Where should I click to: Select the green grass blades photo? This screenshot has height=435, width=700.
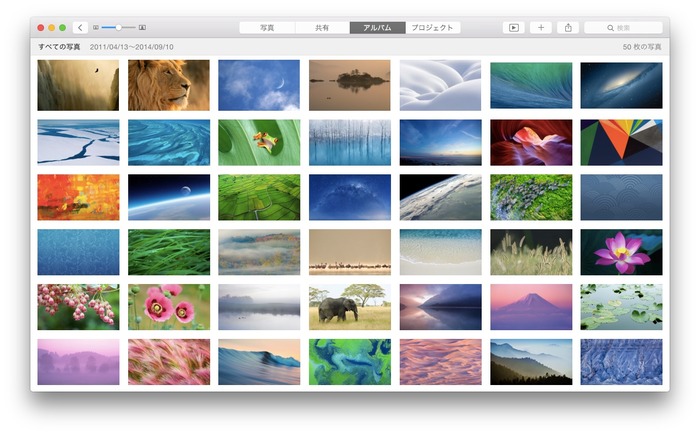[169, 252]
